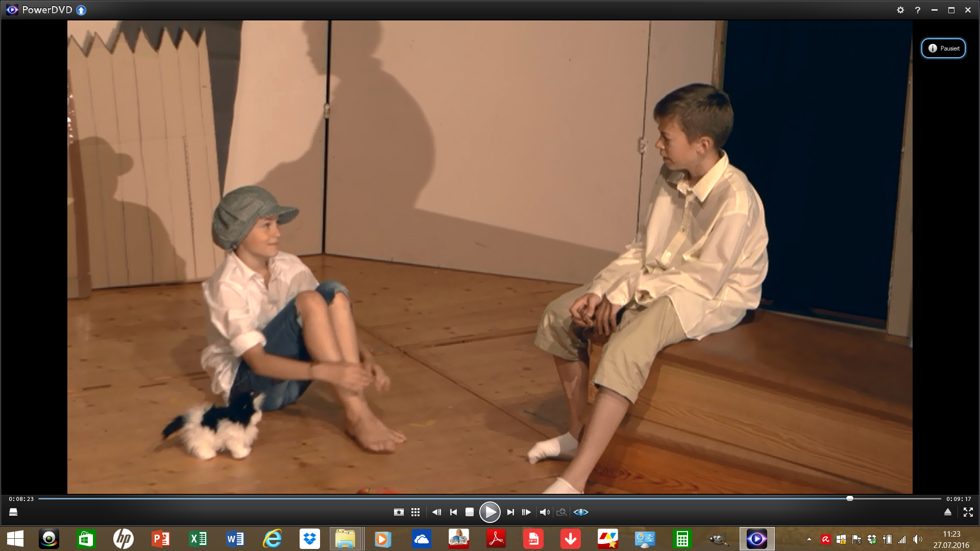Open system volume tray icon
Image resolution: width=980 pixels, height=551 pixels.
click(x=918, y=539)
